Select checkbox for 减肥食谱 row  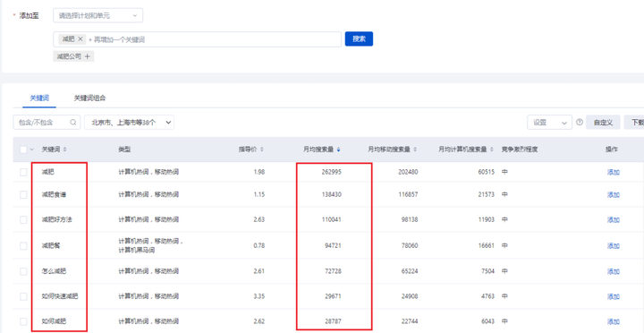(23, 194)
